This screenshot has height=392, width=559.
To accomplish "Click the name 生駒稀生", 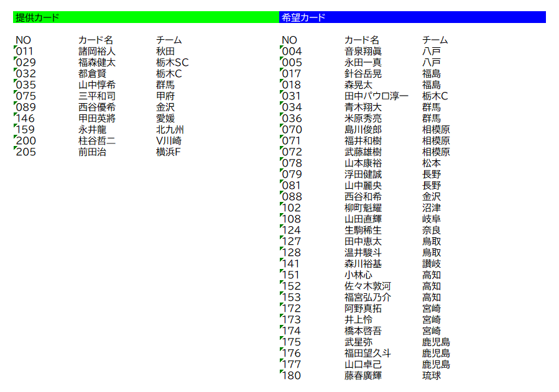I will (x=363, y=230).
